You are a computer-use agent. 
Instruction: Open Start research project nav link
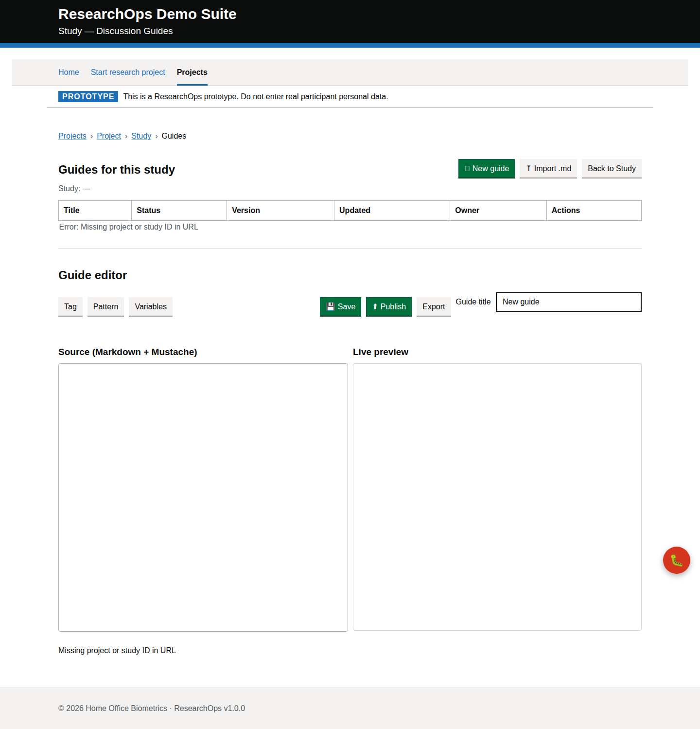coord(128,72)
